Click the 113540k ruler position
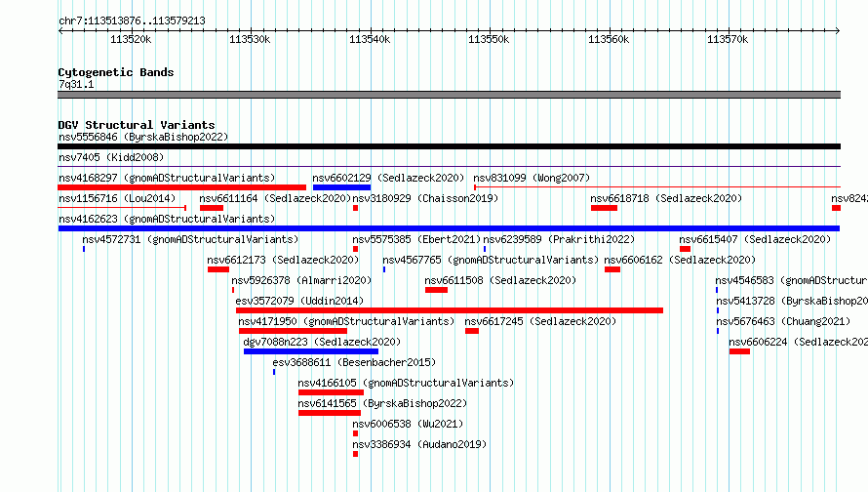Screen dimensions: 868x492 tap(370, 39)
